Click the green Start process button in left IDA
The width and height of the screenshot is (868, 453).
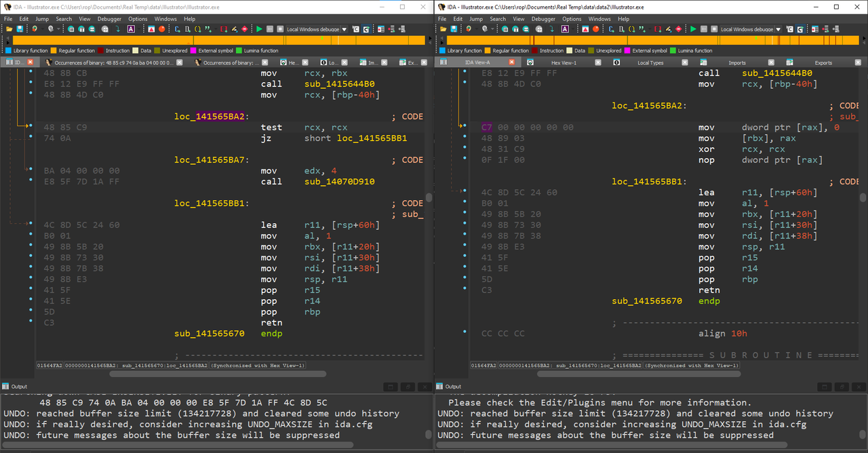tap(260, 29)
